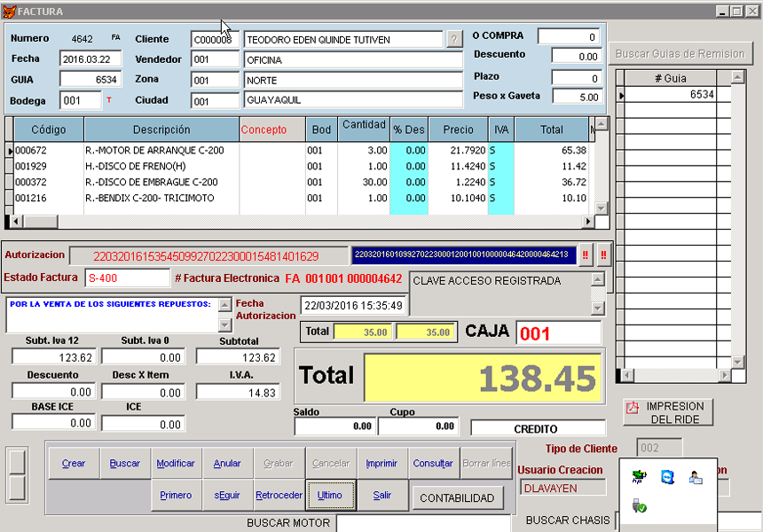Open the CONTABILIDAD module button
763x532 pixels.
pos(457,497)
